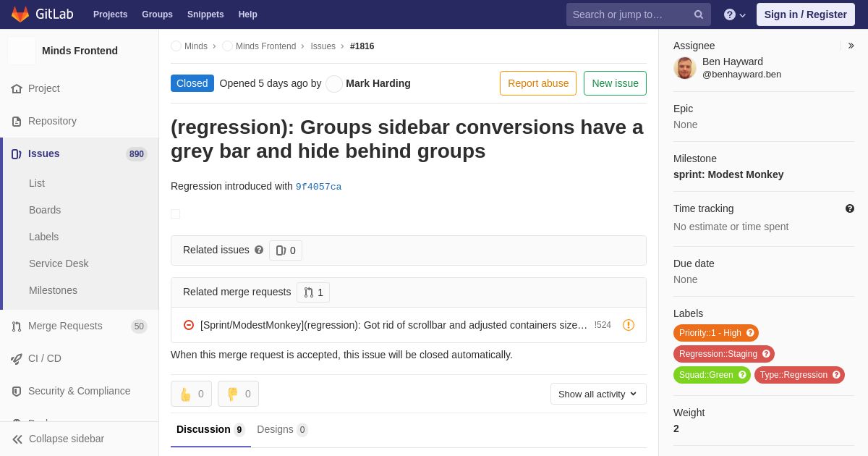
Task: Click the Minds breadcrumb link
Action: point(196,46)
